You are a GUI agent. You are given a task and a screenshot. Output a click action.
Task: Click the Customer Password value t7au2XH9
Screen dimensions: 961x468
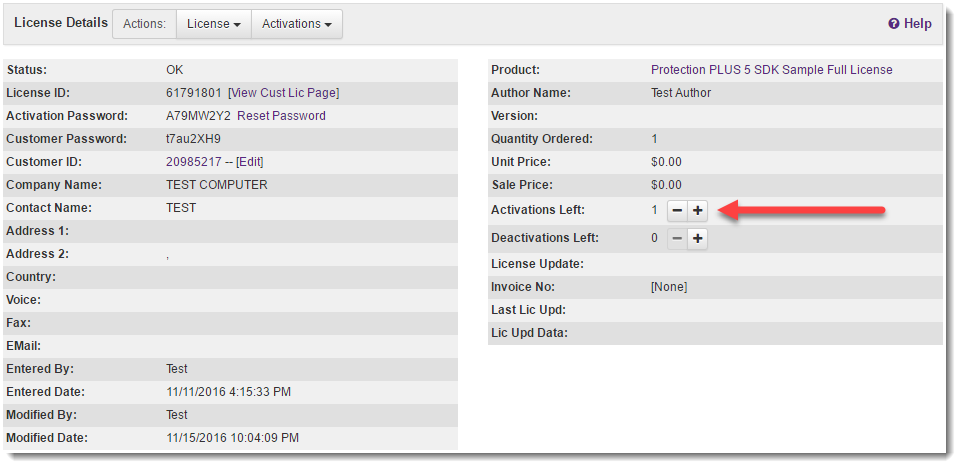click(x=193, y=139)
